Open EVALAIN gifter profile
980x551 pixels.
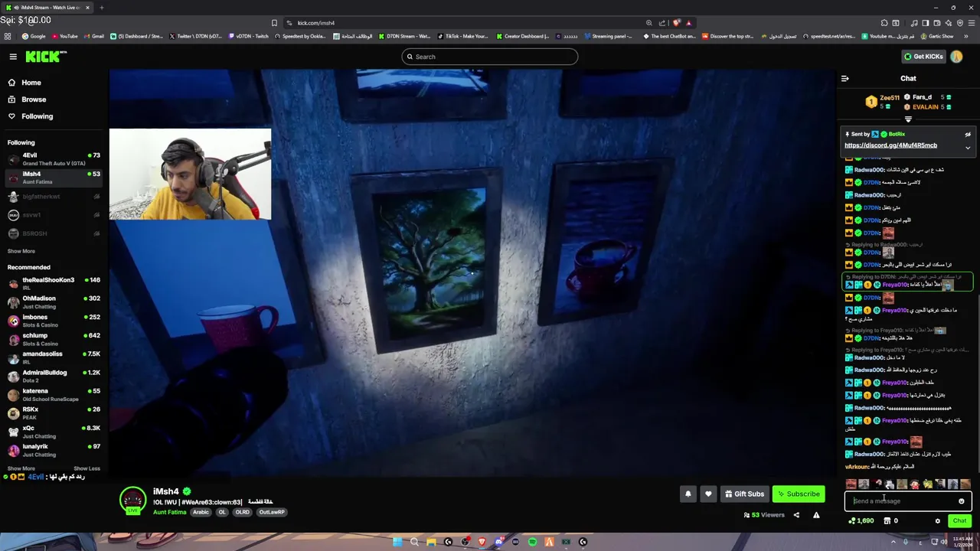click(925, 107)
